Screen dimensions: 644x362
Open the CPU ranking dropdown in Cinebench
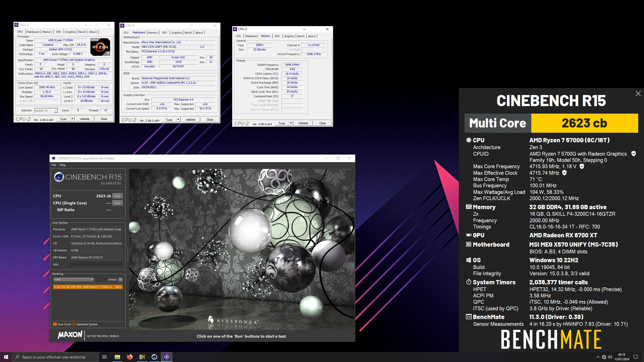tap(73, 280)
